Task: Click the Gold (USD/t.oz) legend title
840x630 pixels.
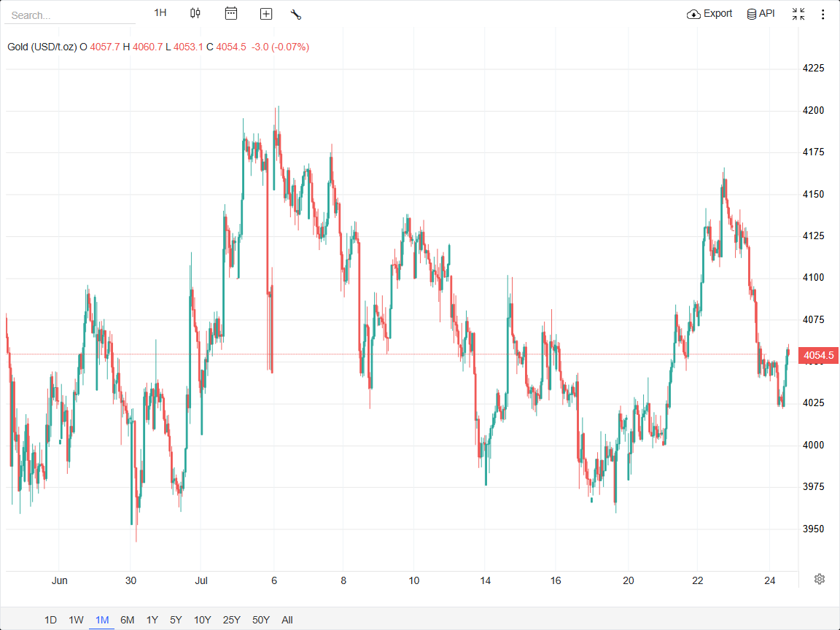Action: tap(42, 47)
